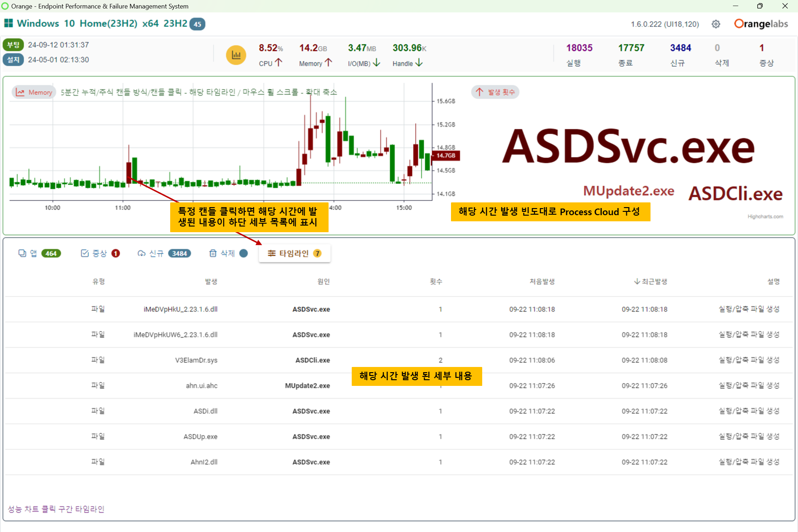Click the 횟수 column header
This screenshot has width=798, height=532.
click(436, 281)
